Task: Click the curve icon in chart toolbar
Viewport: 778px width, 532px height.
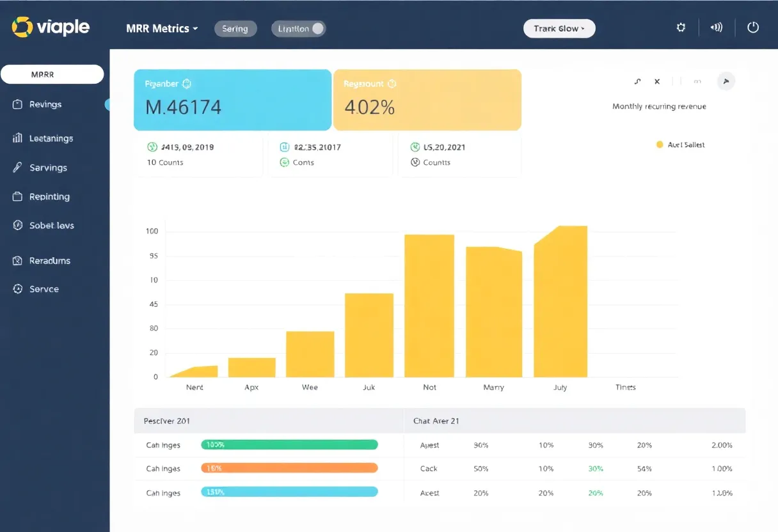Action: (x=637, y=81)
